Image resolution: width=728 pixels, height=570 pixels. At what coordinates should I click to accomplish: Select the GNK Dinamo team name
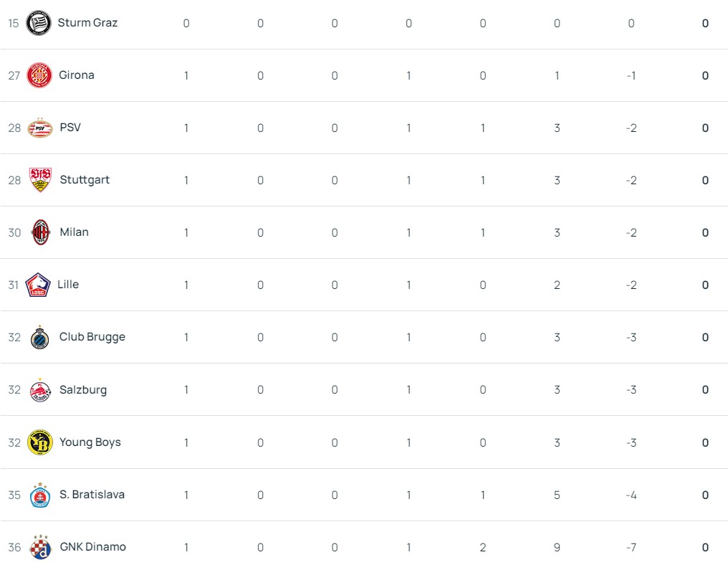click(93, 547)
